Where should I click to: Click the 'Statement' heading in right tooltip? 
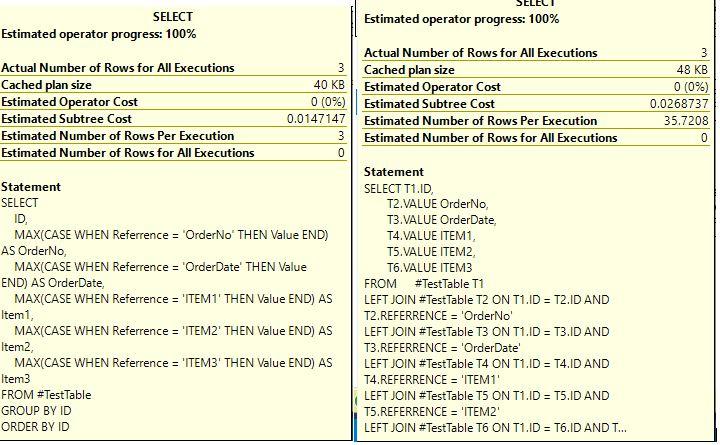click(x=394, y=172)
